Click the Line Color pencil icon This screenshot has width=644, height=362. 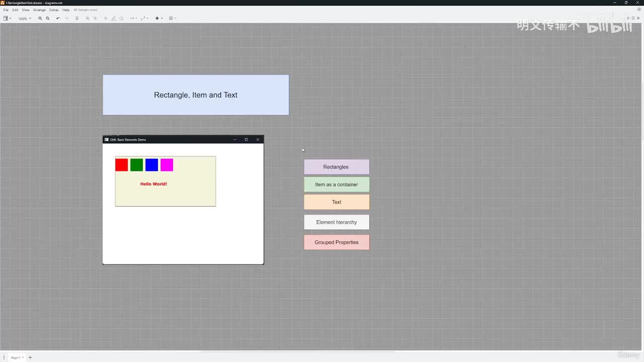click(x=113, y=19)
